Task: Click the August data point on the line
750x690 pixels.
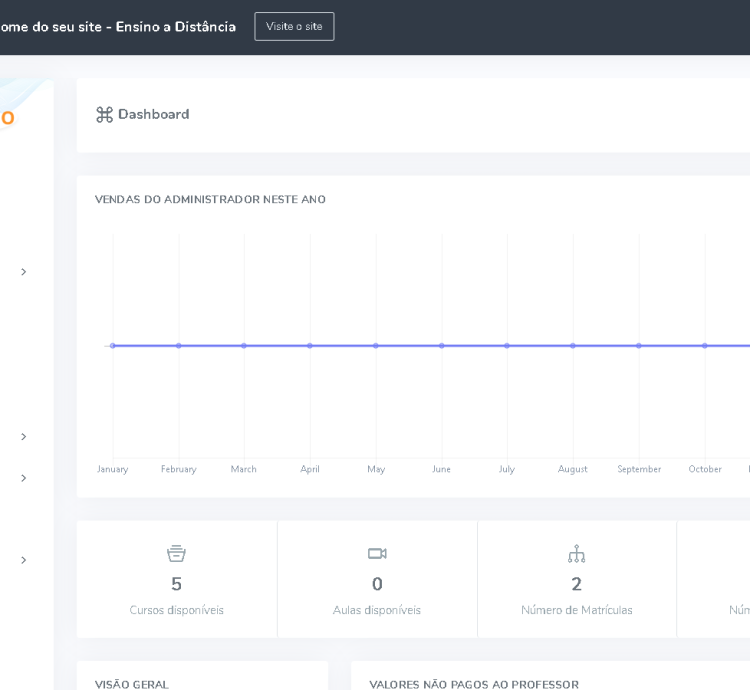Action: (x=573, y=346)
